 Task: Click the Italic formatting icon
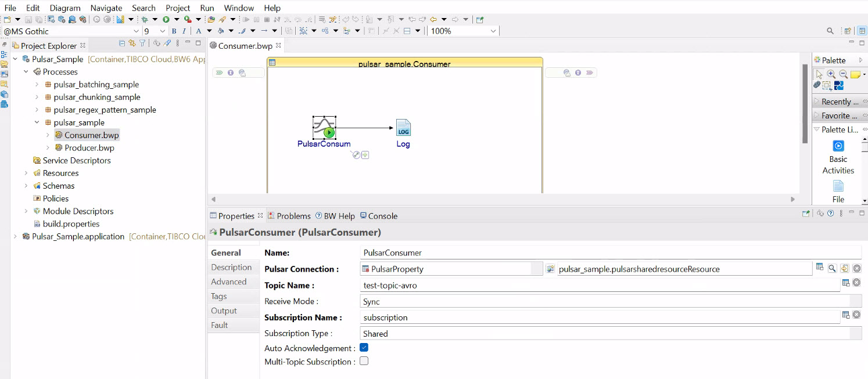click(184, 31)
